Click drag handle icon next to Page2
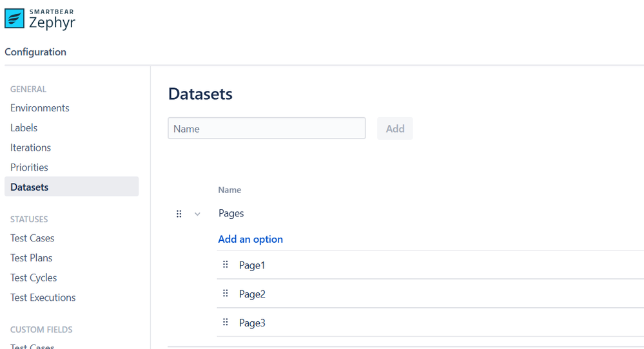This screenshot has width=644, height=349. (225, 293)
